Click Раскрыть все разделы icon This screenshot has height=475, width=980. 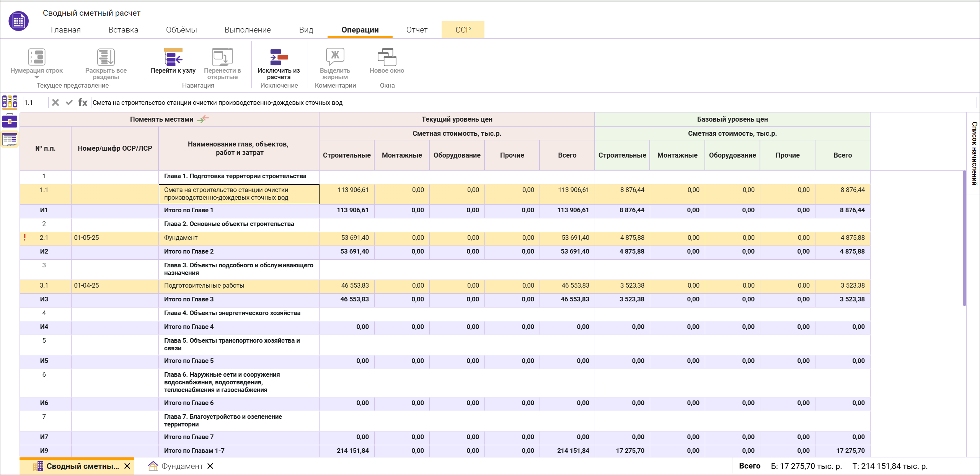click(x=106, y=57)
